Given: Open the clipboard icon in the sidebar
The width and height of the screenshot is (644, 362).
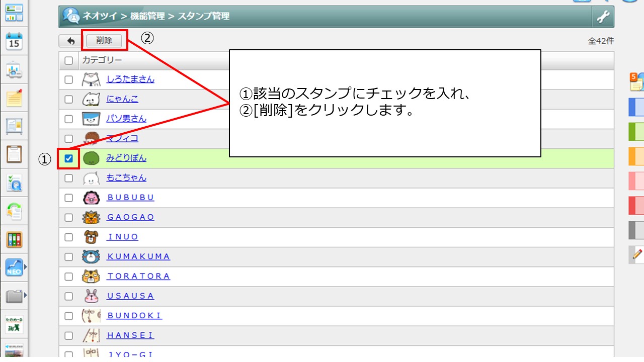Looking at the screenshot, I should point(14,154).
